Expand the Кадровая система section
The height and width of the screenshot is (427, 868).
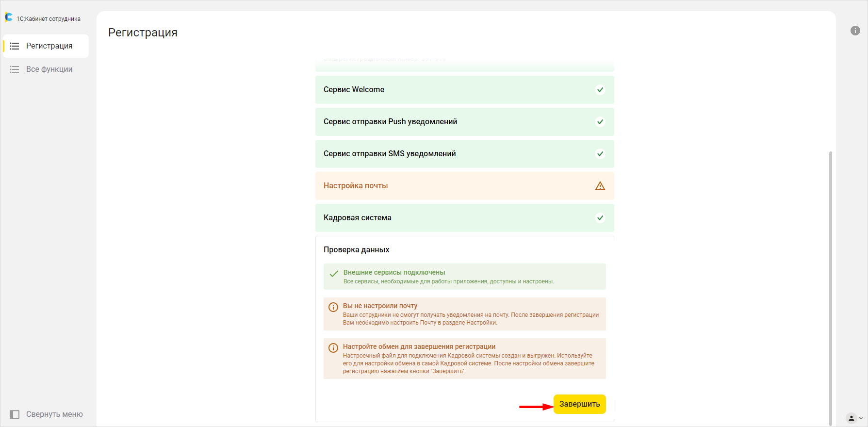tap(465, 218)
